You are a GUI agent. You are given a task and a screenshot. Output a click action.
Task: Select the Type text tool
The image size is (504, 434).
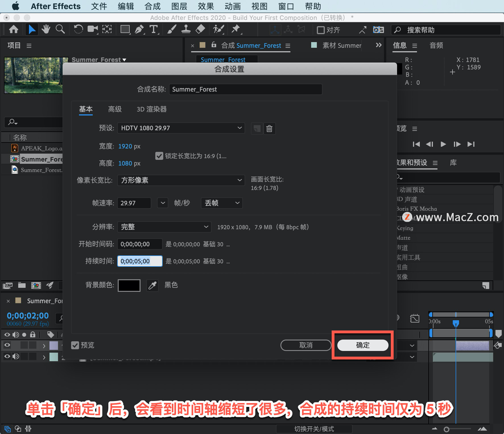154,29
